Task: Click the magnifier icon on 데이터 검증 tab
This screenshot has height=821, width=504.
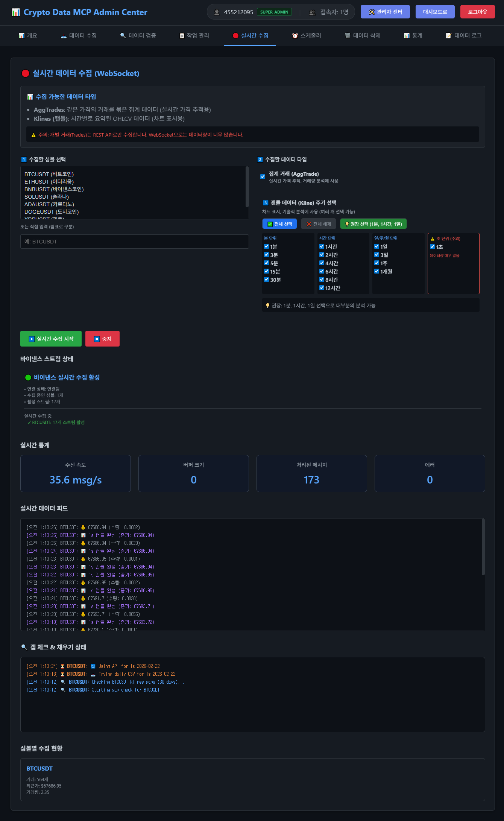Action: point(123,36)
